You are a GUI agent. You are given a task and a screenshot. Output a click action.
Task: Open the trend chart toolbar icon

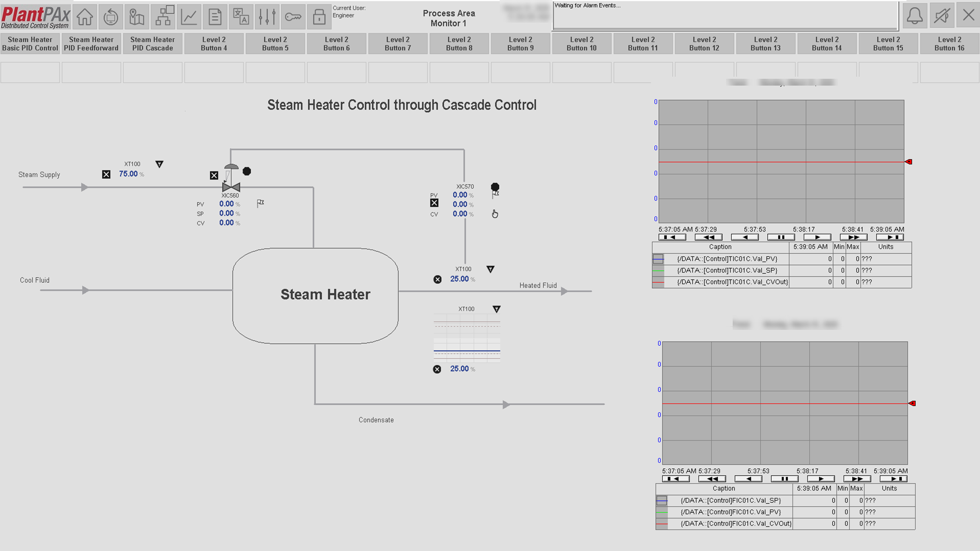(189, 17)
